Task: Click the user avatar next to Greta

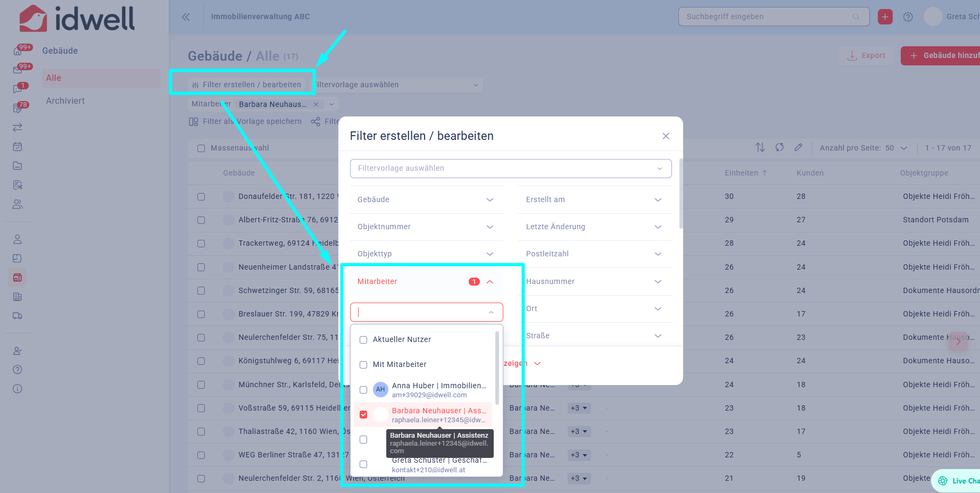Action: click(933, 16)
